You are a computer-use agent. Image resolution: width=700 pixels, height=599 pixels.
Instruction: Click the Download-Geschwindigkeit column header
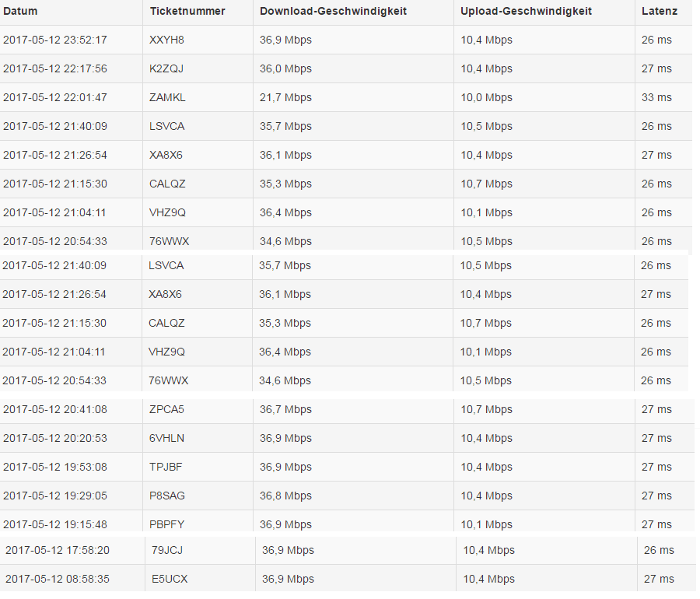(x=333, y=11)
